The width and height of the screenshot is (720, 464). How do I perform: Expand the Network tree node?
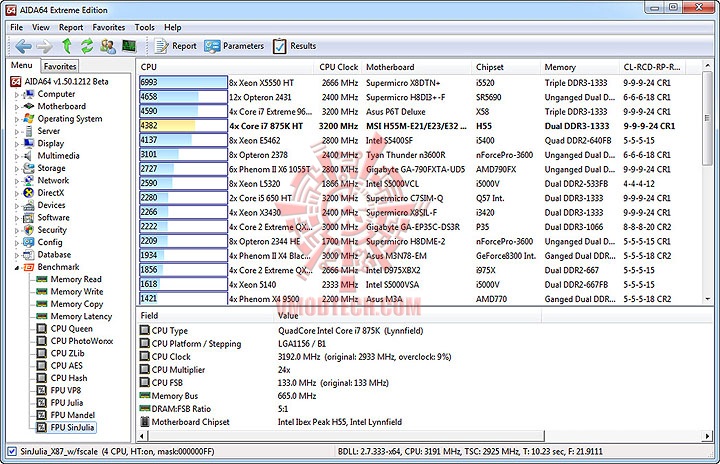click(17, 181)
